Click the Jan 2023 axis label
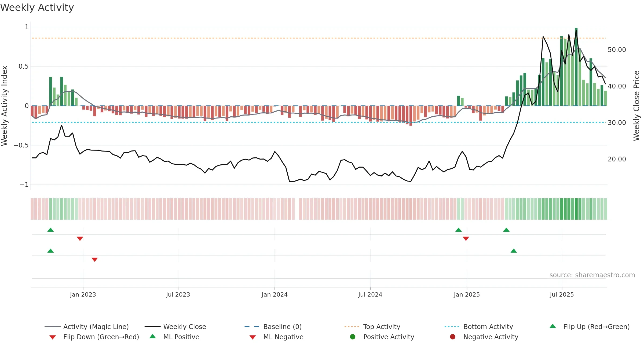The height and width of the screenshot is (362, 644). click(x=83, y=294)
